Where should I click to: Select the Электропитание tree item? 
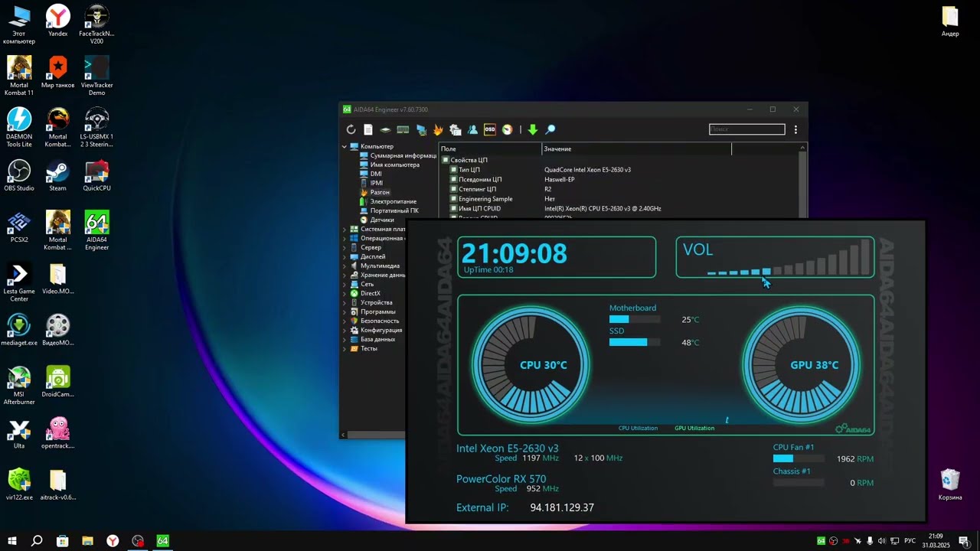[x=387, y=201]
